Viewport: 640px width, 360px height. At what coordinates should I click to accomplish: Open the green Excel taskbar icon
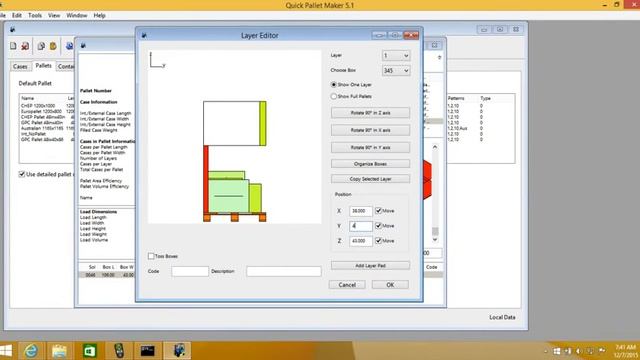pyautogui.click(x=89, y=351)
